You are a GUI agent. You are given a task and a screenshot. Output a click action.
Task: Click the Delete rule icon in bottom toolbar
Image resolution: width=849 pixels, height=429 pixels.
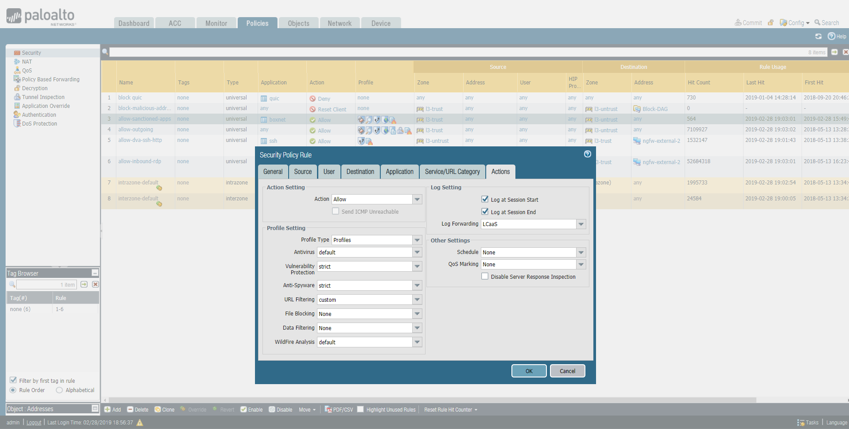(130, 409)
